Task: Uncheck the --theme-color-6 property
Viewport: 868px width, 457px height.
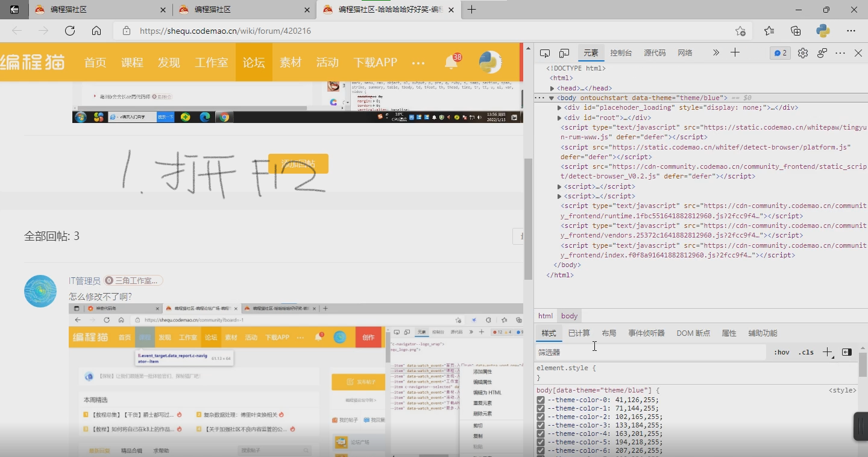Action: (541, 450)
